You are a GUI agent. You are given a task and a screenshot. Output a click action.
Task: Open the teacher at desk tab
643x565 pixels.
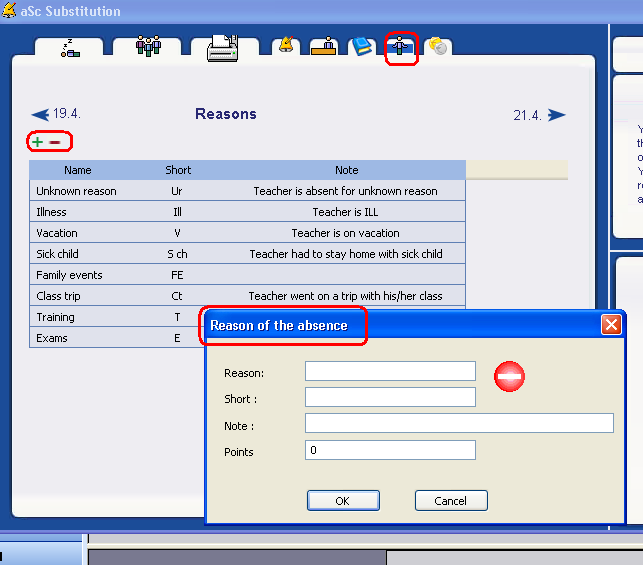(324, 46)
